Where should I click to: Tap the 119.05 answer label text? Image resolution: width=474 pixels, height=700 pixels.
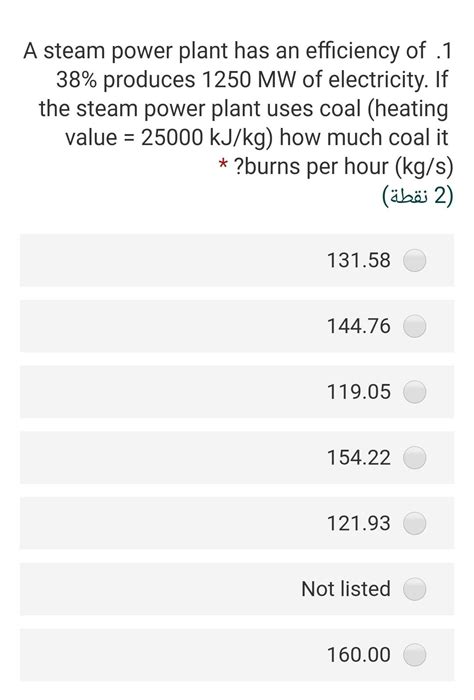tap(359, 392)
